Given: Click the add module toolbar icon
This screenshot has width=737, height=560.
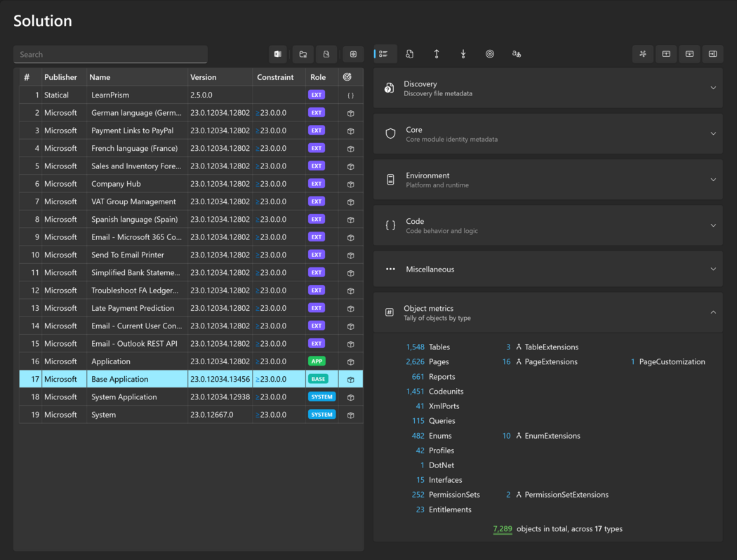Looking at the screenshot, I should coord(353,54).
